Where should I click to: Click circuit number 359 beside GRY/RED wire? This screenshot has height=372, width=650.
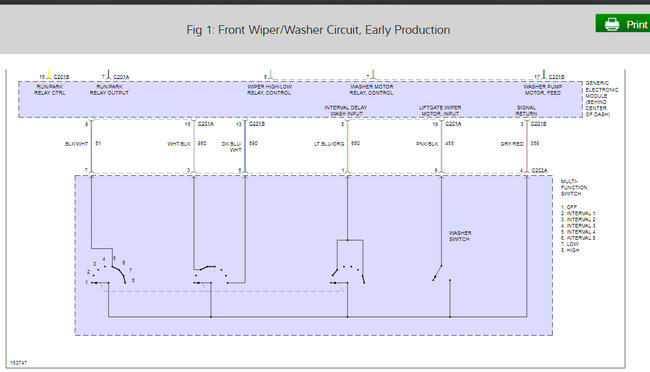(x=535, y=143)
